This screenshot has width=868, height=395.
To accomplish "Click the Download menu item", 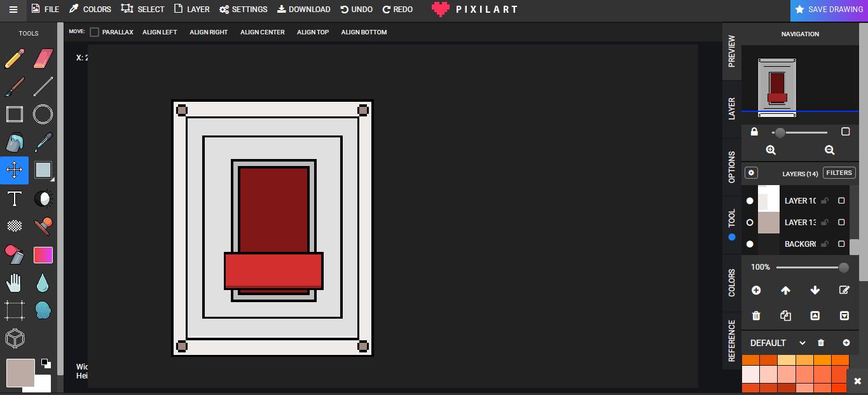I will point(304,10).
